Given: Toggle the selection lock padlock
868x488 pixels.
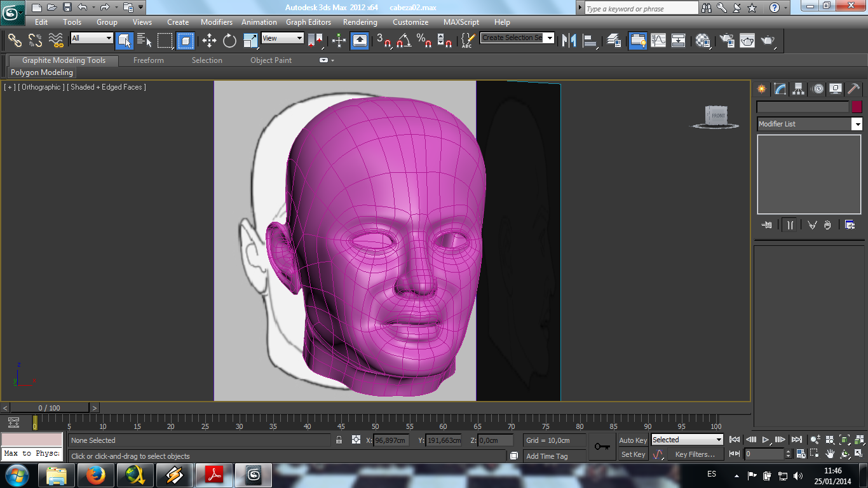Looking at the screenshot, I should tap(339, 440).
